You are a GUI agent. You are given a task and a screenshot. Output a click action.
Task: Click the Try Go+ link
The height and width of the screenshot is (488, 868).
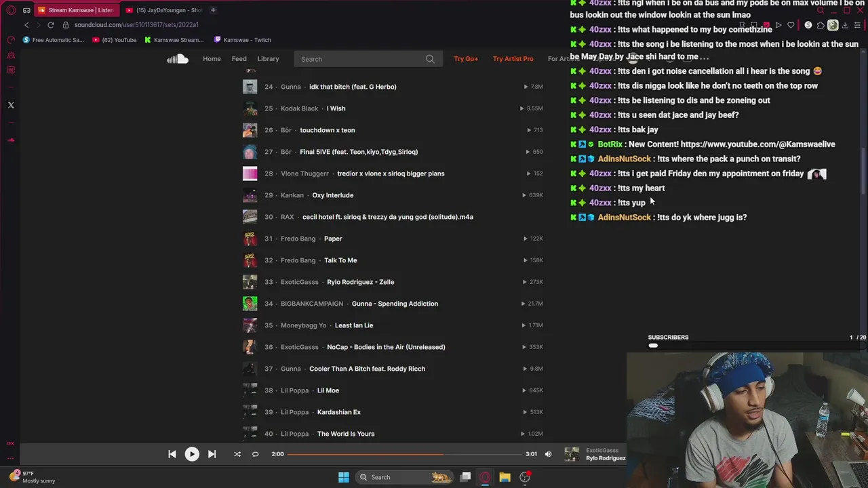click(466, 59)
